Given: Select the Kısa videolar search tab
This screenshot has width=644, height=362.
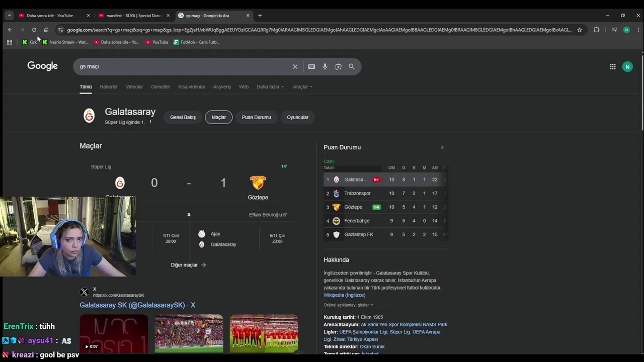Looking at the screenshot, I should tap(192, 87).
